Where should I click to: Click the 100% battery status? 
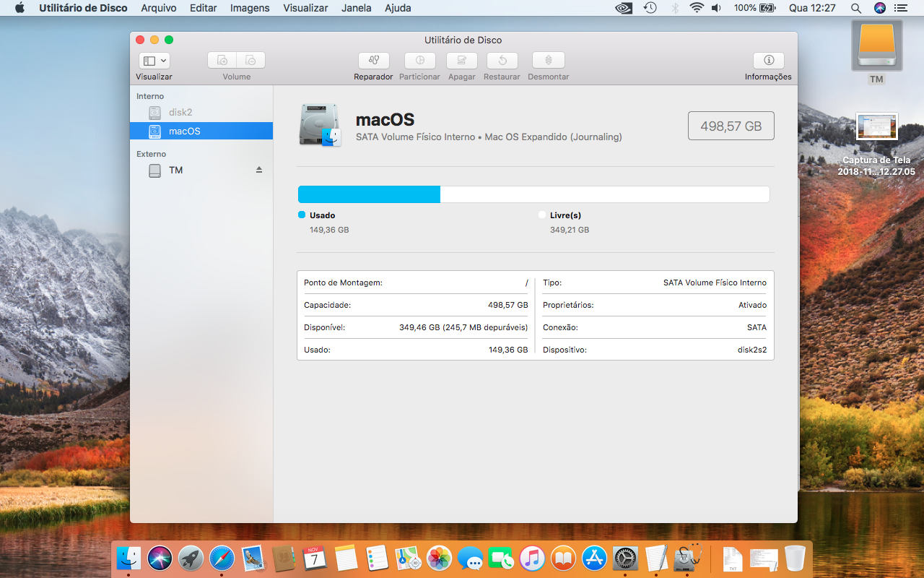[754, 8]
